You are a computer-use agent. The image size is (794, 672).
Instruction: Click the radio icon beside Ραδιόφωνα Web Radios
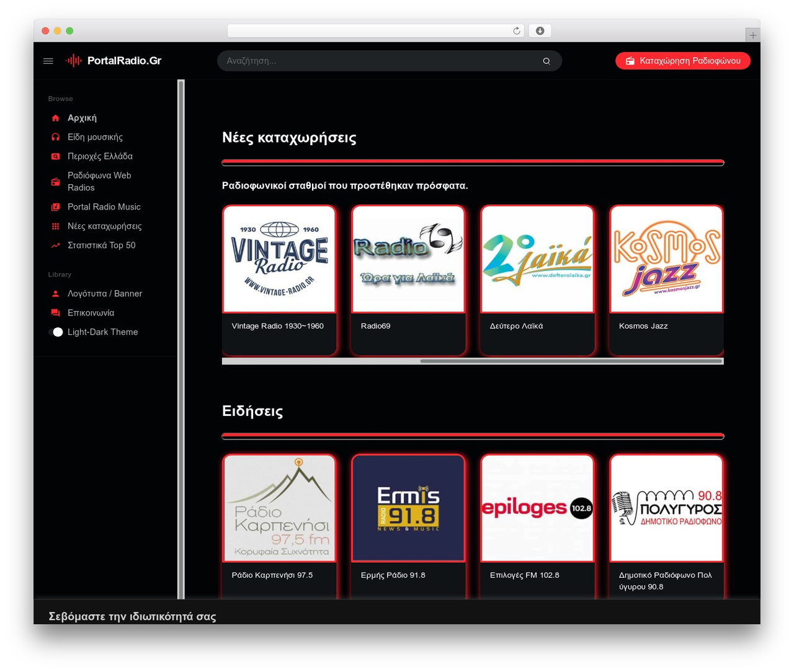pos(56,182)
